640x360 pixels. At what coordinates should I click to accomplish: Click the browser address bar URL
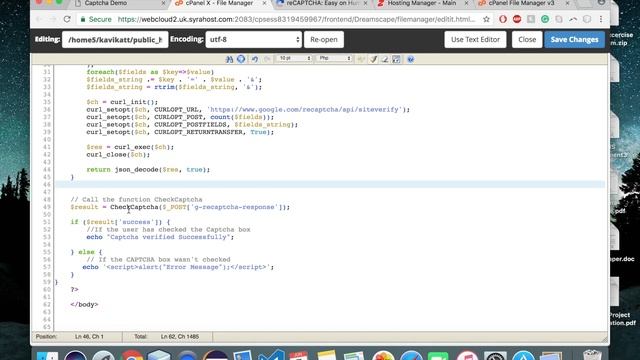(296, 19)
